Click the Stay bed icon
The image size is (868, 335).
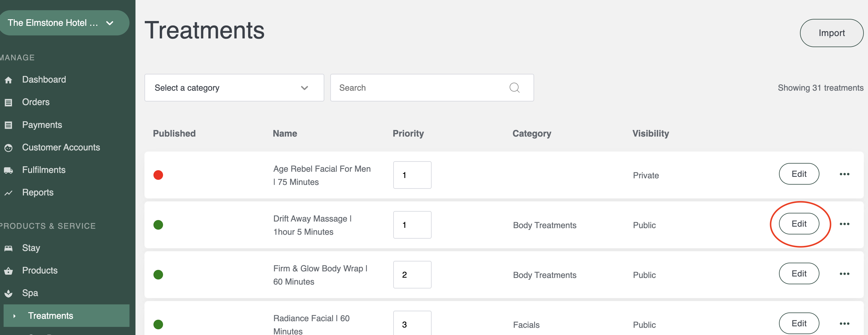pyautogui.click(x=8, y=248)
